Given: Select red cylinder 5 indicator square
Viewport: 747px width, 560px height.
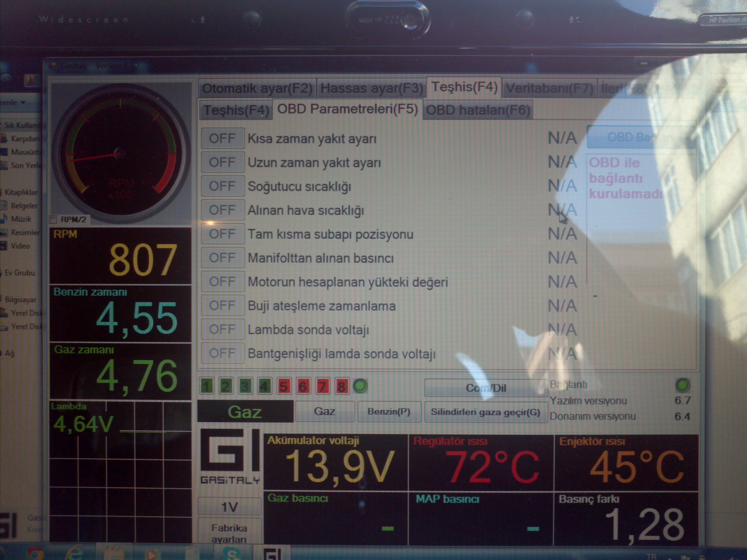Looking at the screenshot, I should pyautogui.click(x=283, y=386).
